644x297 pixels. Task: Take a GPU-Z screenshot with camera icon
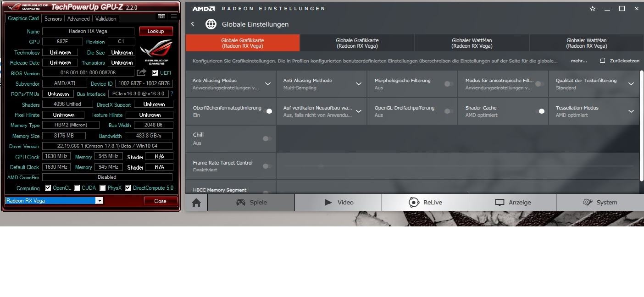[x=161, y=16]
